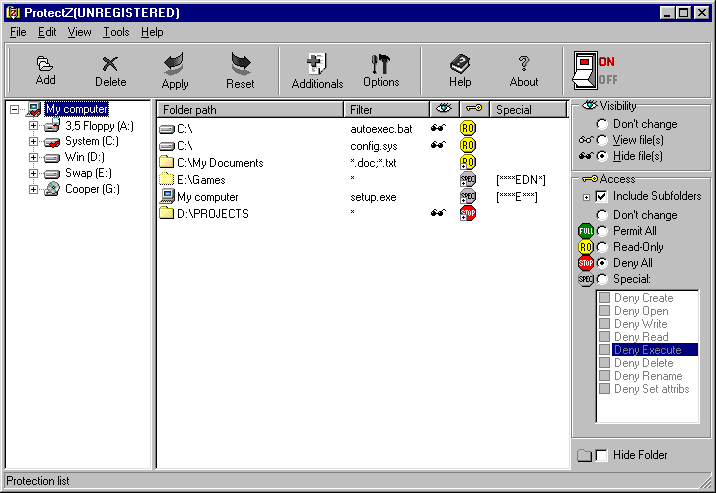Click the STOP icon in D:\PROJECTS row
Image resolution: width=716 pixels, height=493 pixels.
coord(468,213)
